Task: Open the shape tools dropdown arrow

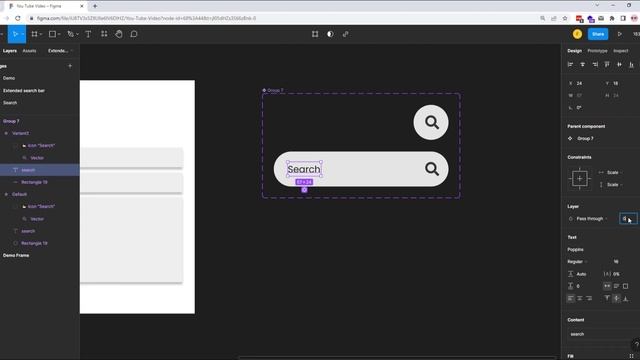Action: pyautogui.click(x=59, y=34)
